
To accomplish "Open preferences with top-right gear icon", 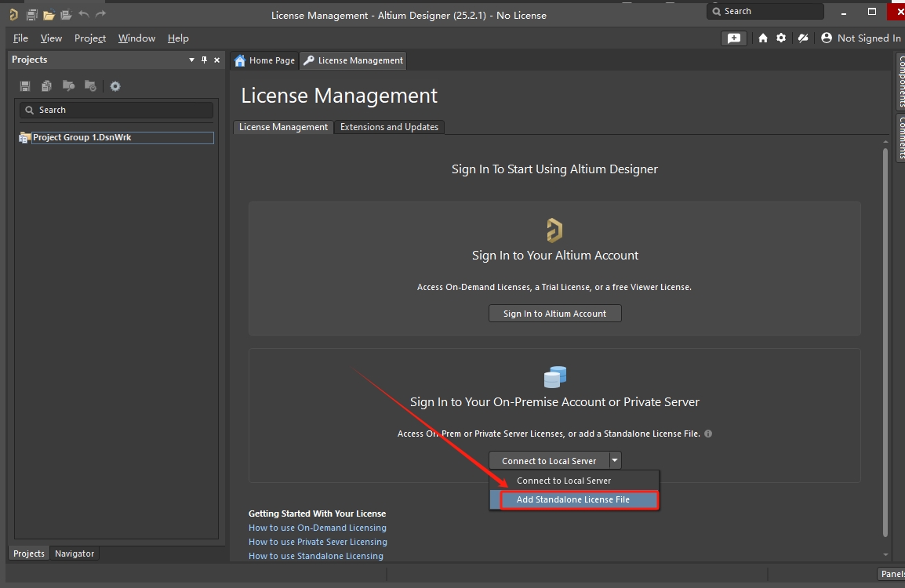I will coord(781,38).
